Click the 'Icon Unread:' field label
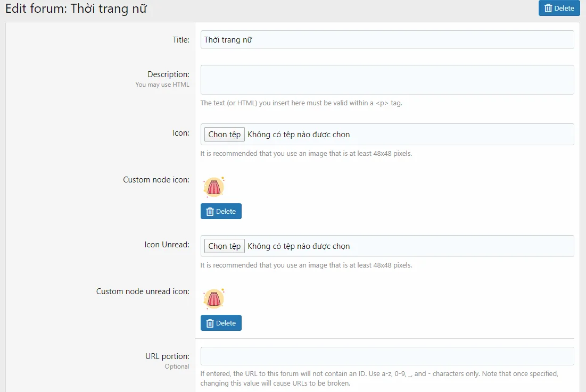 click(x=167, y=245)
